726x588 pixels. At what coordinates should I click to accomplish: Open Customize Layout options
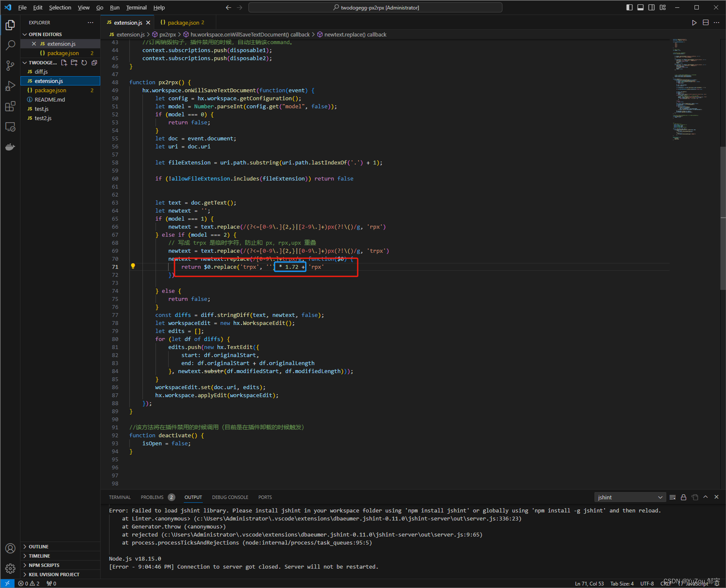(663, 8)
